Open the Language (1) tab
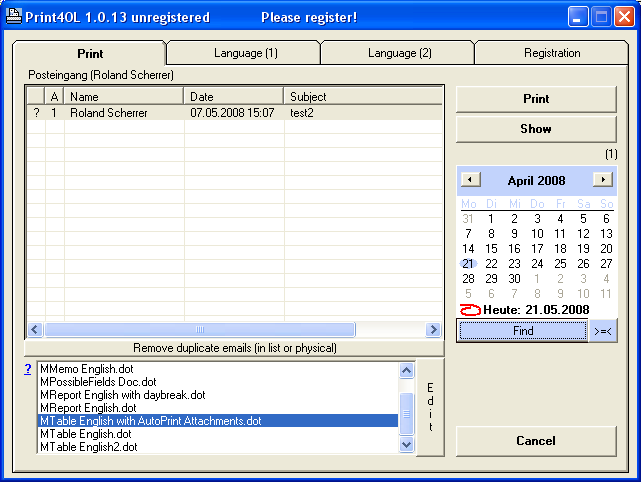Screen dimensions: 641x482 tap(245, 53)
